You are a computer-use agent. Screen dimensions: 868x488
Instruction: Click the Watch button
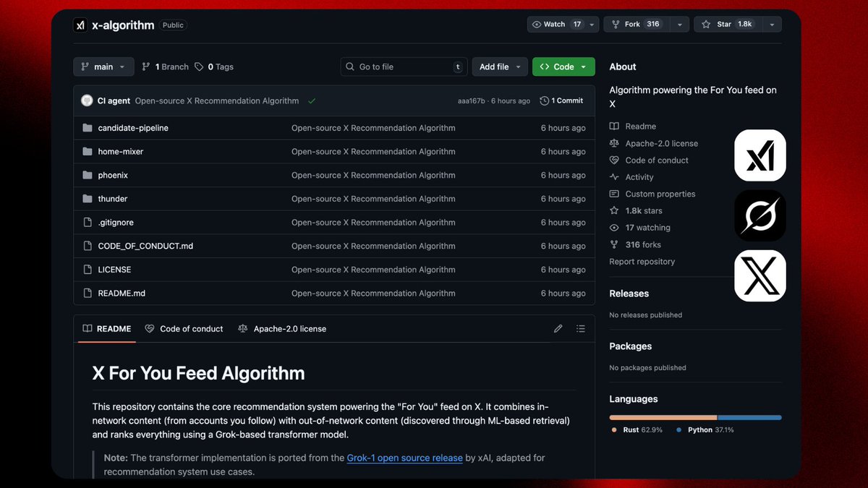(556, 25)
